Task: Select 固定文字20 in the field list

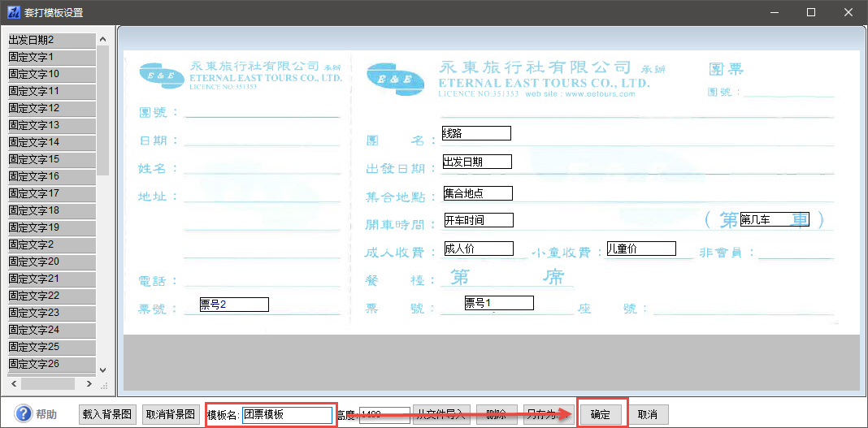Action: 51,262
